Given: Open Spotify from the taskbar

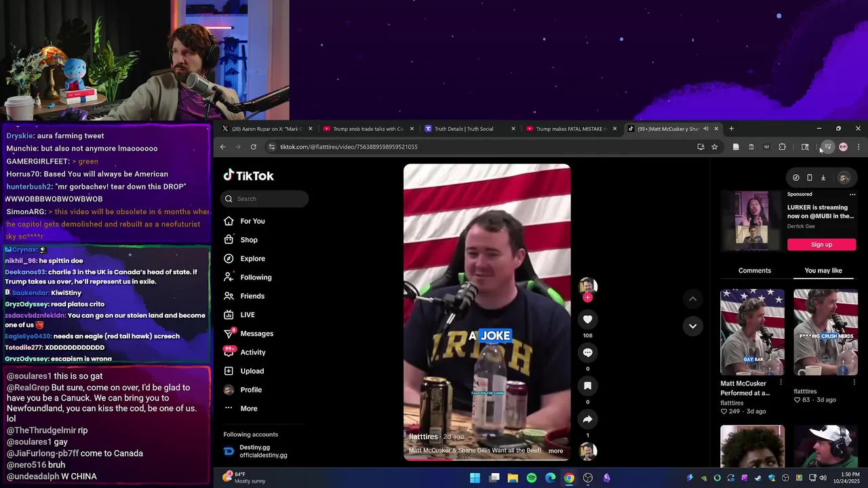Looking at the screenshot, I should 532,478.
